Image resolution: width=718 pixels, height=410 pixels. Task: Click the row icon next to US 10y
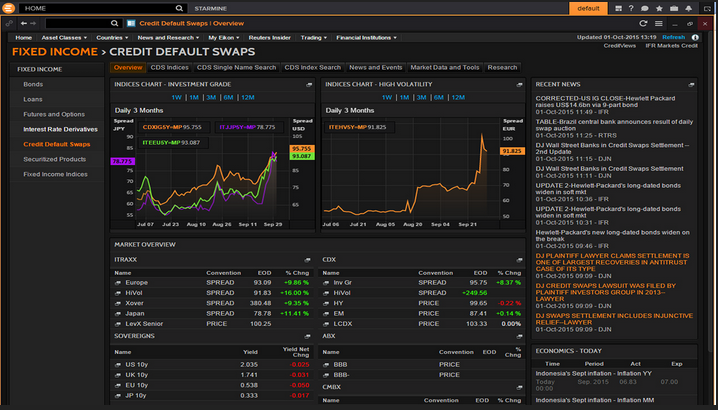(x=118, y=365)
